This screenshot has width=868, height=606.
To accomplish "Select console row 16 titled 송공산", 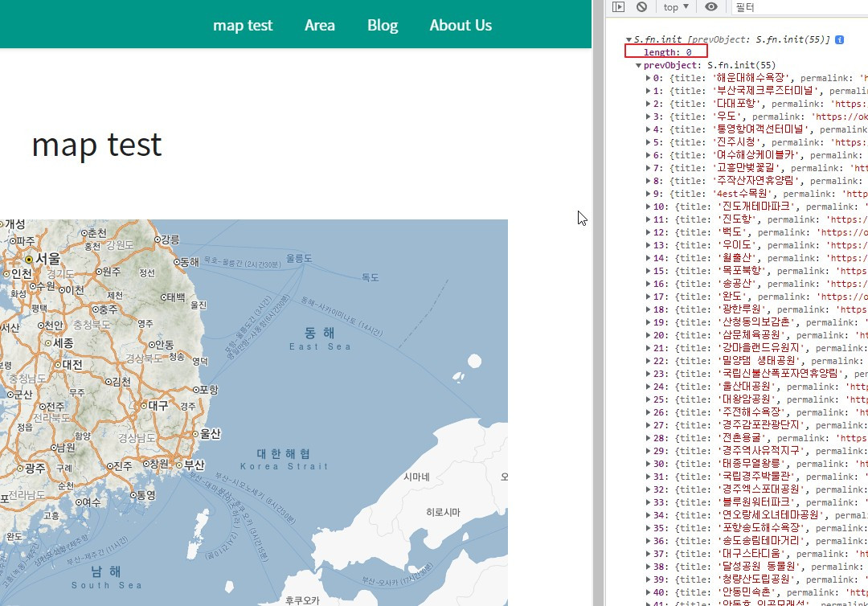I will pyautogui.click(x=756, y=284).
